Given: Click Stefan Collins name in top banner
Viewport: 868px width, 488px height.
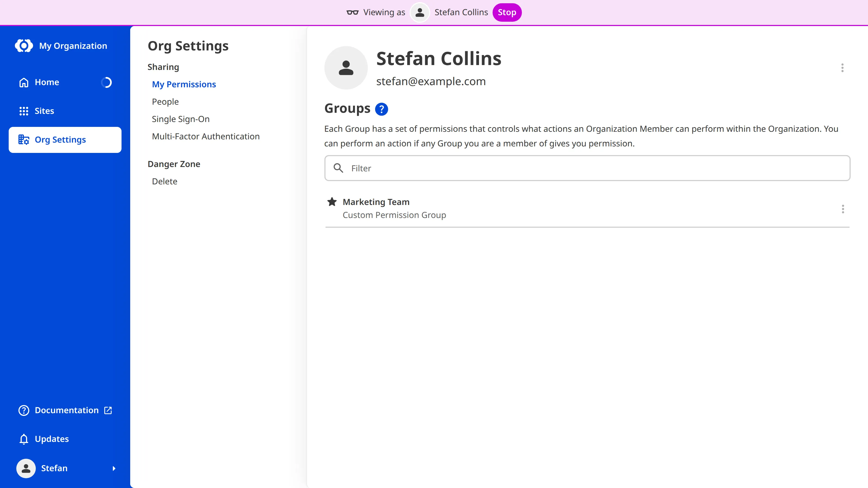Looking at the screenshot, I should click(x=461, y=12).
